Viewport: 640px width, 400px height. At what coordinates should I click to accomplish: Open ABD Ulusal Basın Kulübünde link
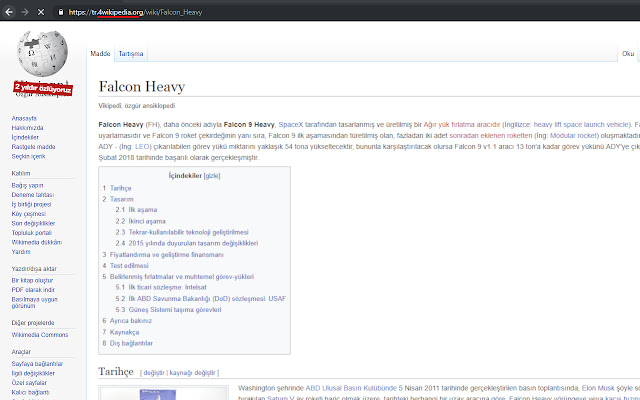351,388
